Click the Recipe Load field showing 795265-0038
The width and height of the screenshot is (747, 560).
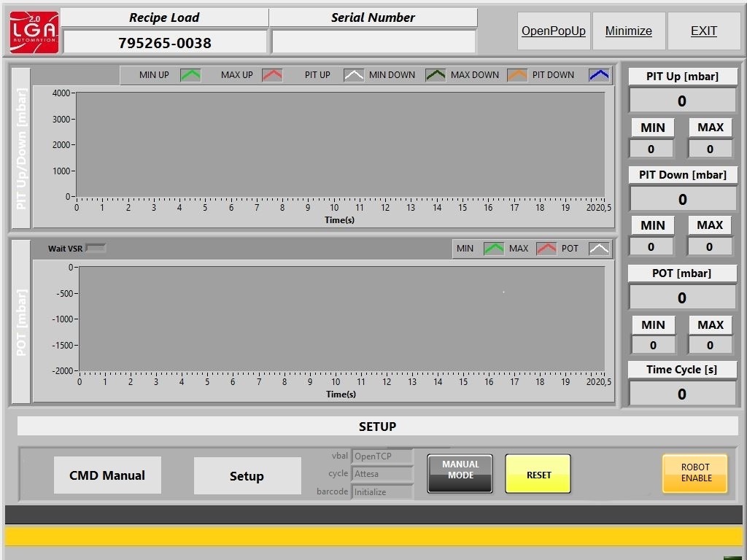coord(165,42)
